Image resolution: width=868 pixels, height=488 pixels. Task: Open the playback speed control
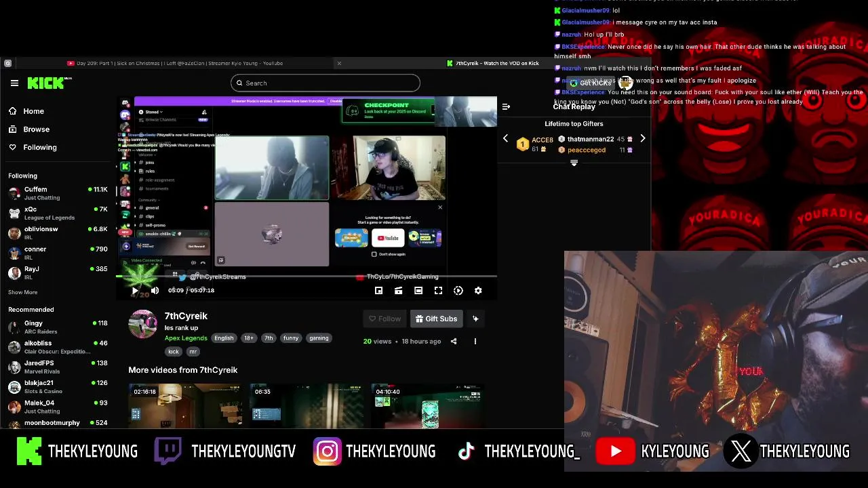click(458, 291)
